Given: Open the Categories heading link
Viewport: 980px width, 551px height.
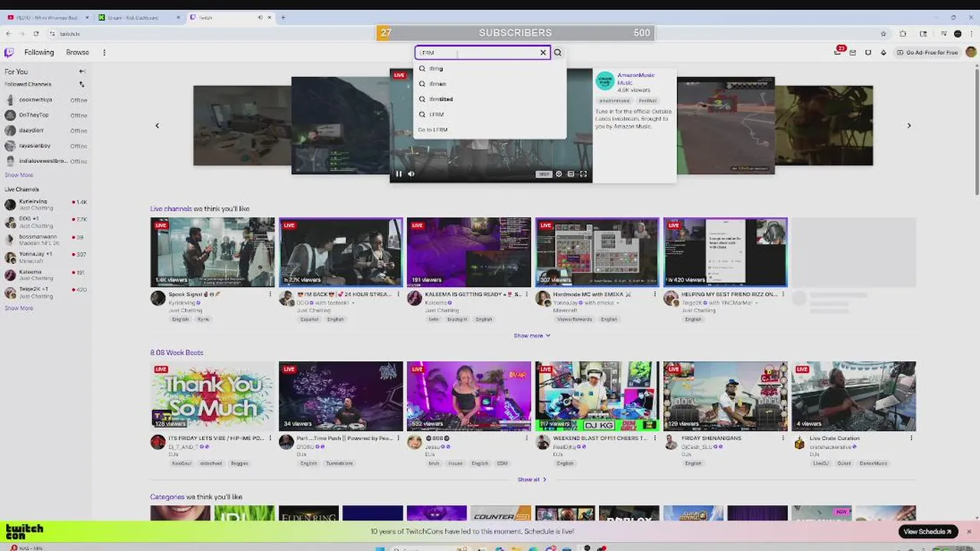Looking at the screenshot, I should tap(167, 497).
